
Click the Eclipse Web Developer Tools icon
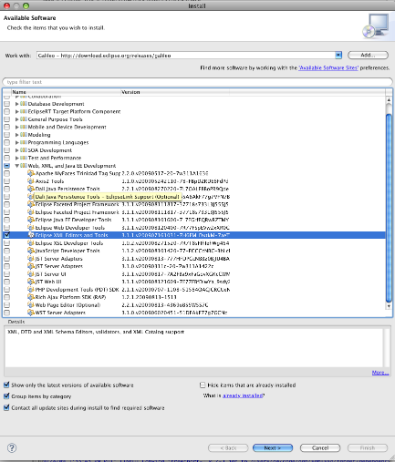pos(31,228)
